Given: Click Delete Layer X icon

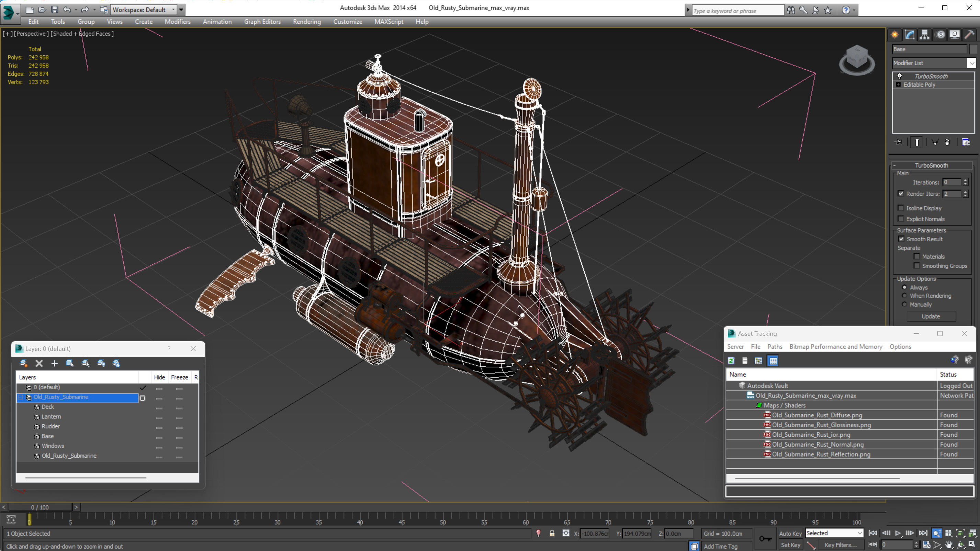Looking at the screenshot, I should [x=39, y=363].
